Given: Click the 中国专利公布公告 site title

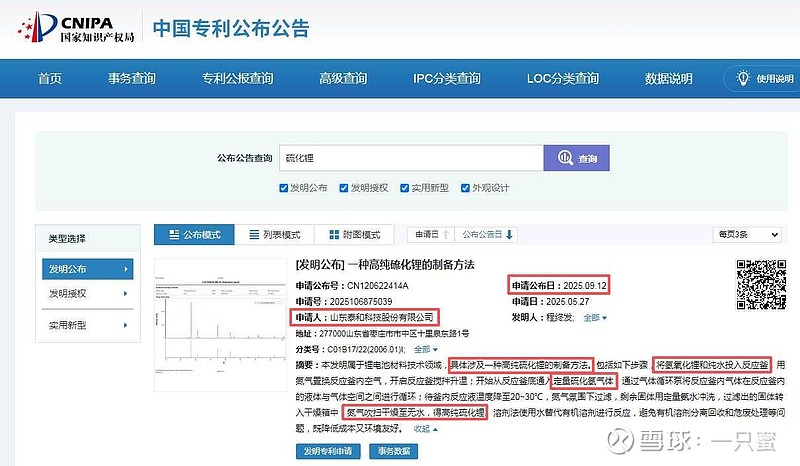Looking at the screenshot, I should tap(231, 28).
